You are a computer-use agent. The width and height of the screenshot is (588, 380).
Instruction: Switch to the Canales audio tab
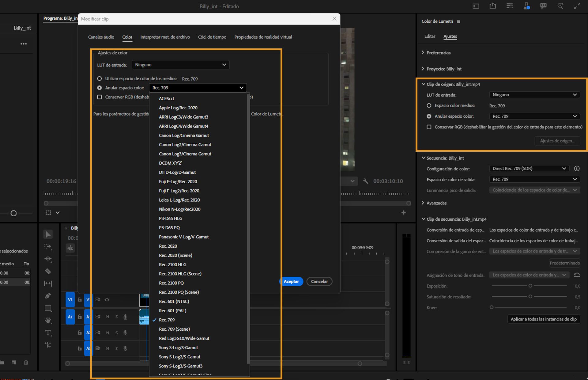pyautogui.click(x=101, y=37)
